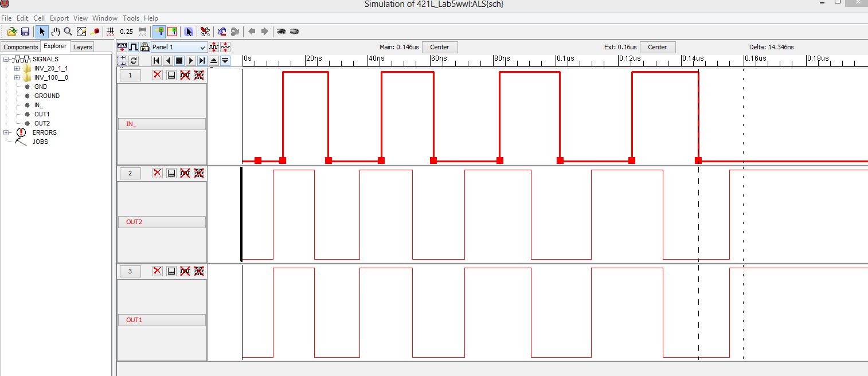The height and width of the screenshot is (376, 868).
Task: Go back with the left arrow
Action: pos(252,32)
